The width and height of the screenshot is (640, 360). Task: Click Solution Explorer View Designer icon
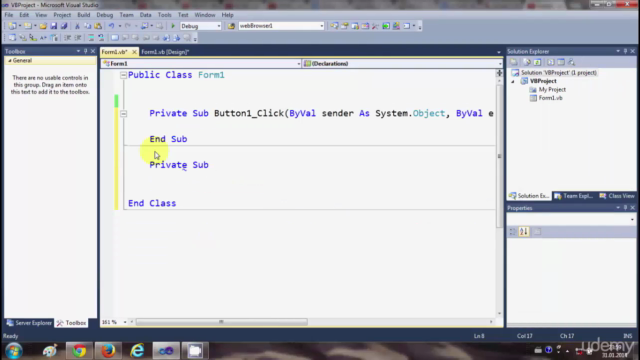(x=561, y=62)
